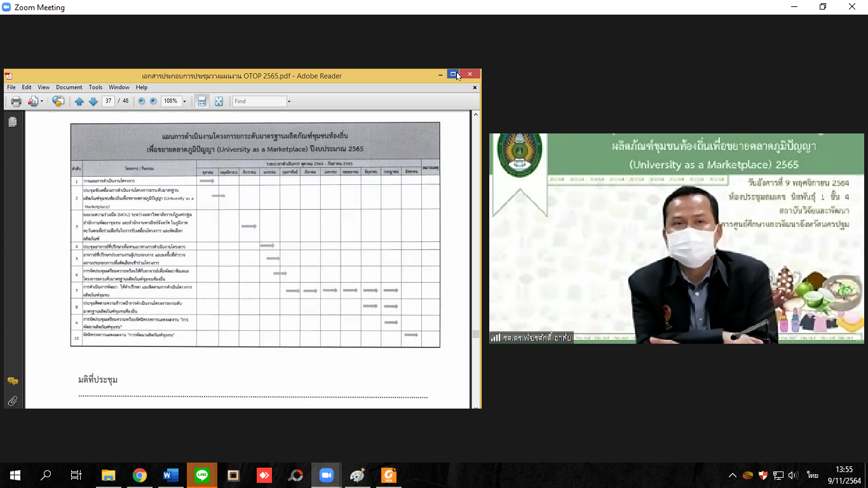Click inside the Find search box
Image resolution: width=868 pixels, height=488 pixels.
(x=259, y=102)
